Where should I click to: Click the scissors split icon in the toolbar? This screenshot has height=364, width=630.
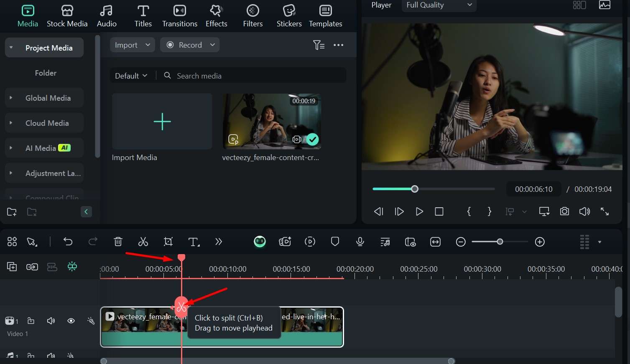click(x=143, y=242)
